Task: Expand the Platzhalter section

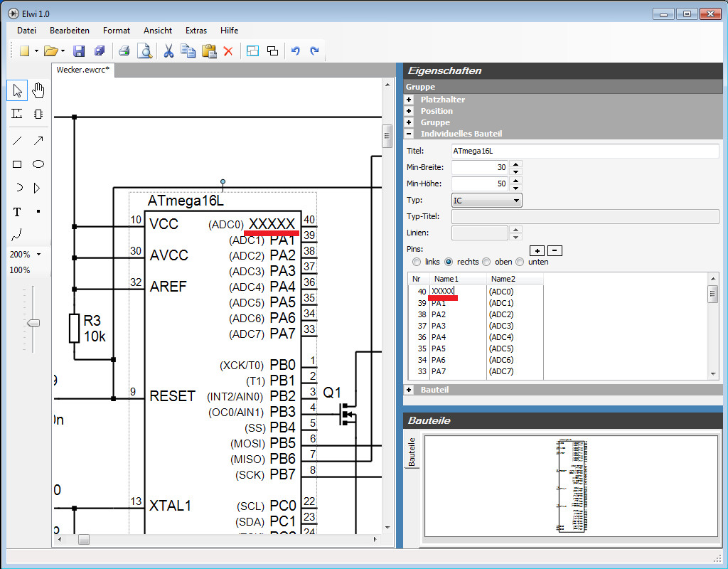Action: [409, 100]
